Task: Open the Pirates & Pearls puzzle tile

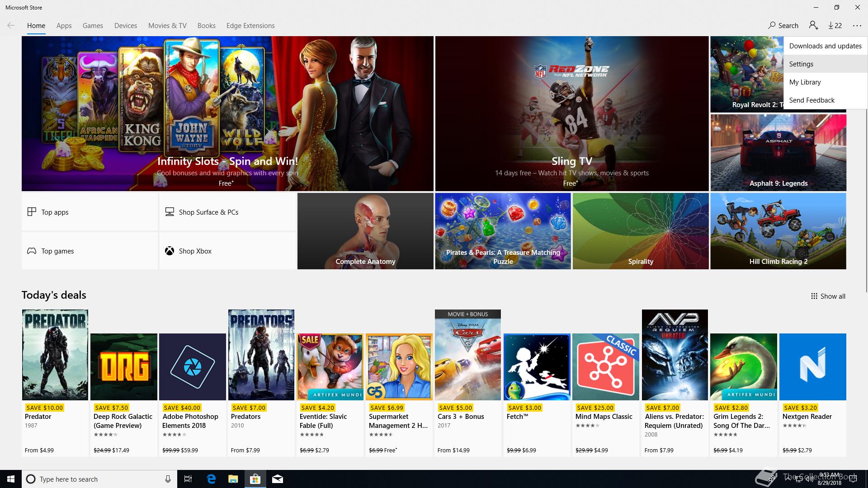Action: coord(503,231)
